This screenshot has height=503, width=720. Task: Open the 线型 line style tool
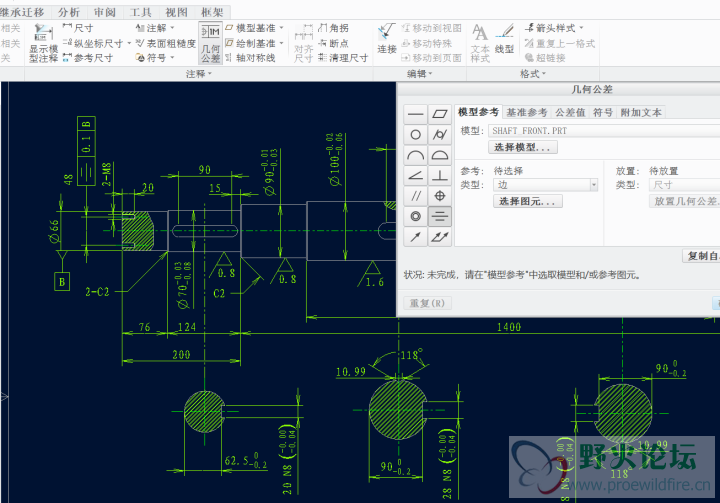[504, 39]
